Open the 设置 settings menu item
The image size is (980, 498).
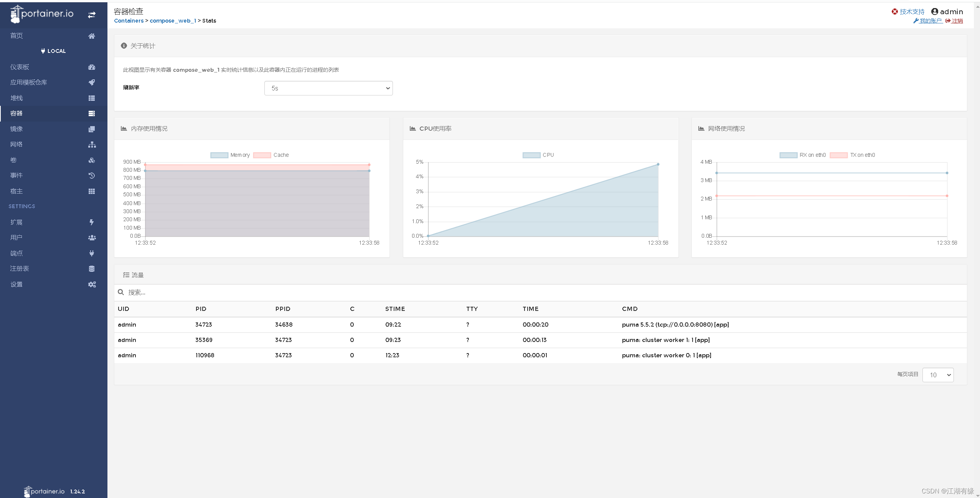(x=16, y=284)
